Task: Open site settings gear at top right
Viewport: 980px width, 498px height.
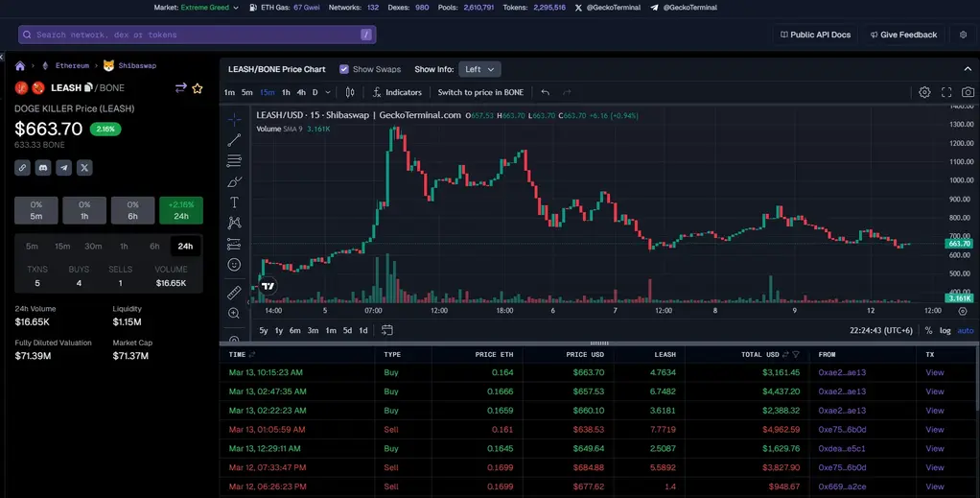Action: pyautogui.click(x=963, y=36)
